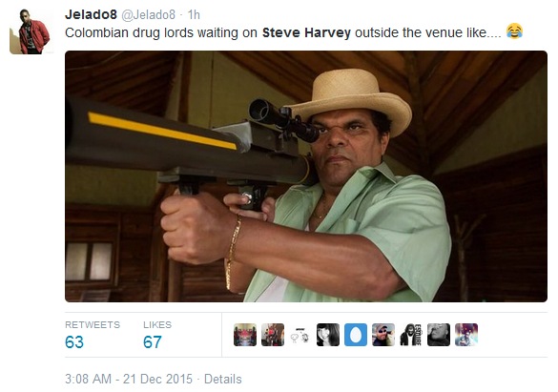Open the tweet Details link
This screenshot has height=392, width=558.
click(223, 379)
